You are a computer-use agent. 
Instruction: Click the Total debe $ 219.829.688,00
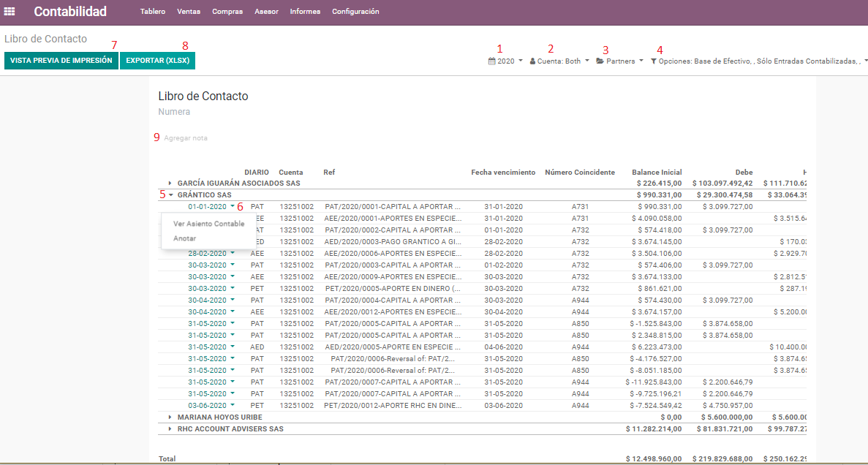pos(722,459)
